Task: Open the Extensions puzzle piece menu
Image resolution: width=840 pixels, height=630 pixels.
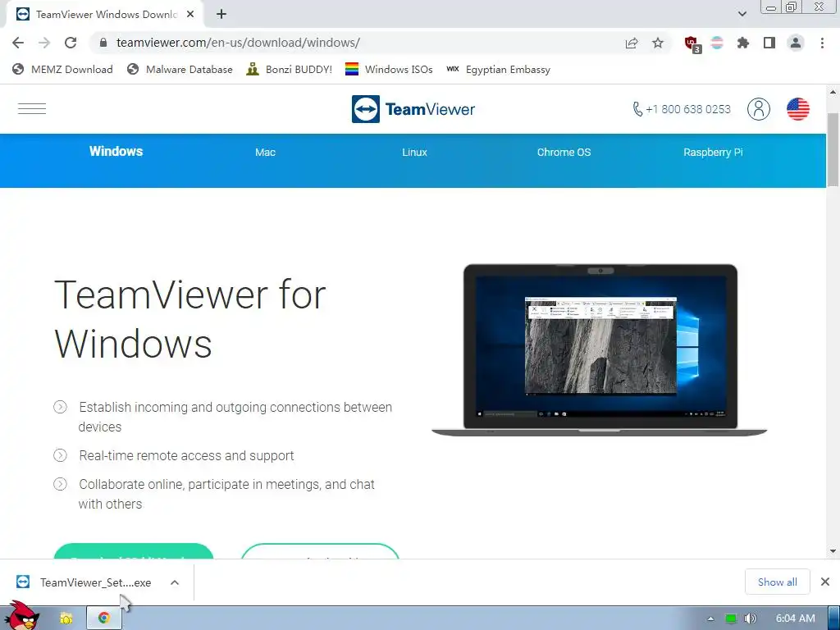Action: (x=743, y=43)
